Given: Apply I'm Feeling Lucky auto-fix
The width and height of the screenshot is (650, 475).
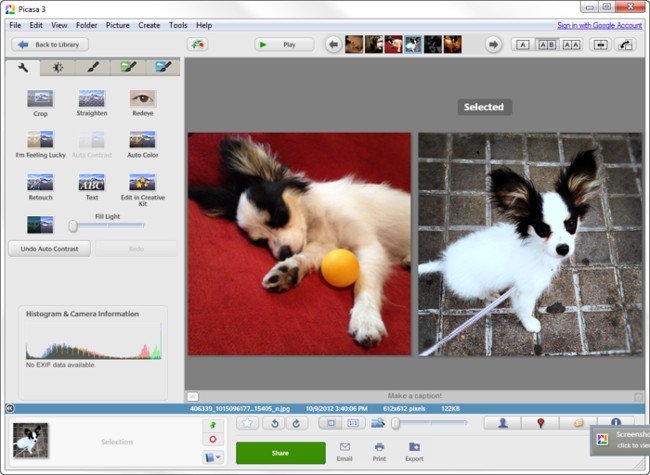Looking at the screenshot, I should 40,141.
